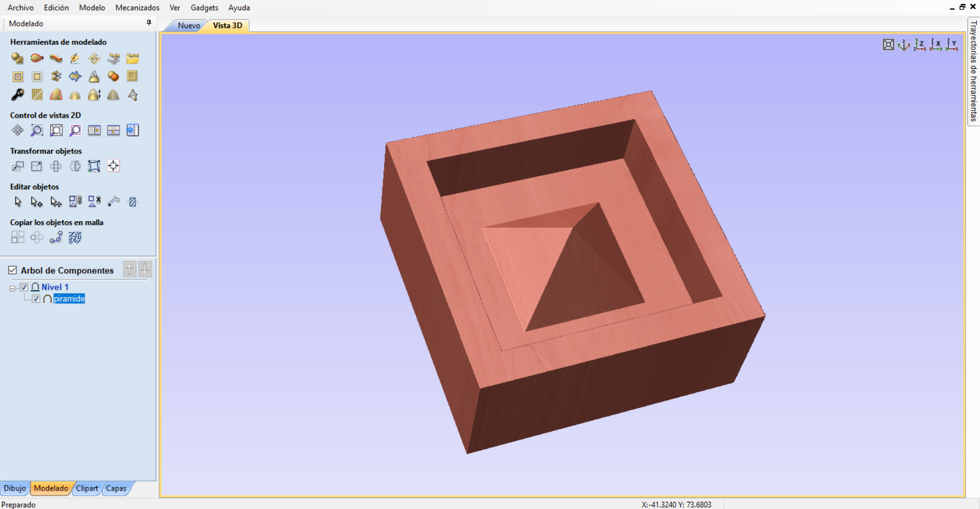The height and width of the screenshot is (509, 980).
Task: Copy objects along vectors tool
Action: click(56, 237)
